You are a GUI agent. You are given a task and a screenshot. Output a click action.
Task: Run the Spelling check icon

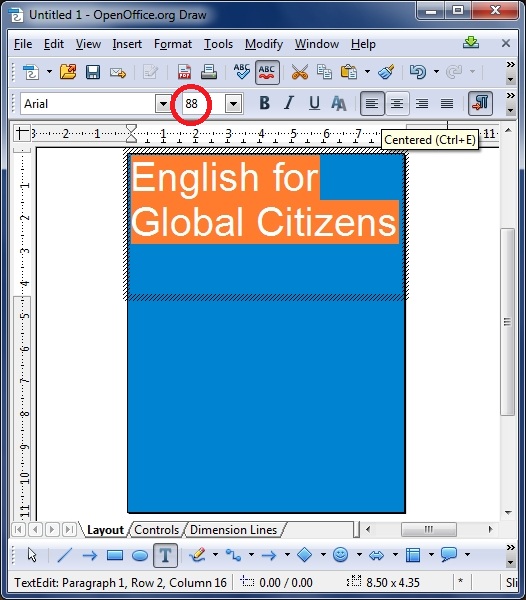point(242,72)
